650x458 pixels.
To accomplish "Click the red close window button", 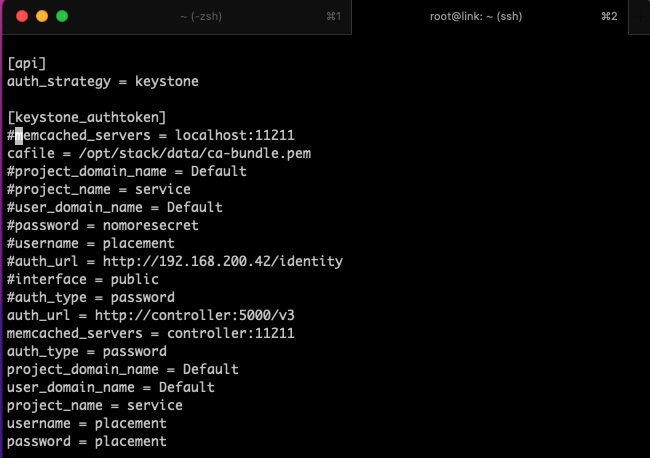I will click(22, 16).
